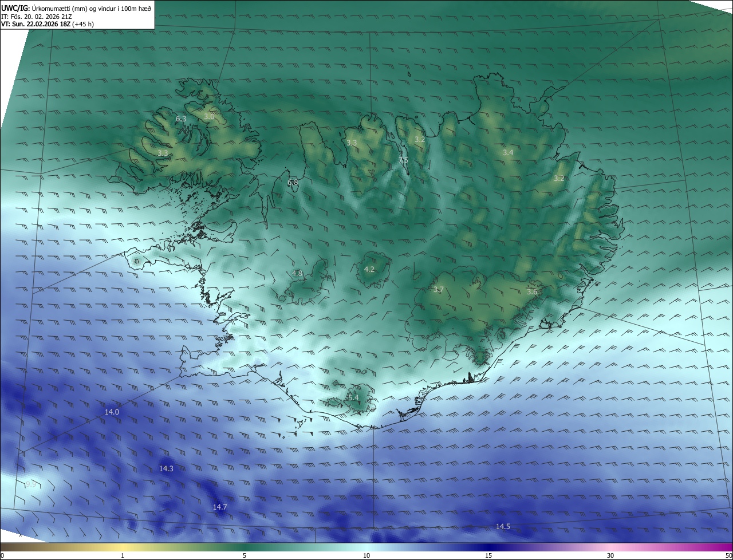Click the 6.3 precipitation value label
Image resolution: width=733 pixels, height=560 pixels.
tap(181, 119)
